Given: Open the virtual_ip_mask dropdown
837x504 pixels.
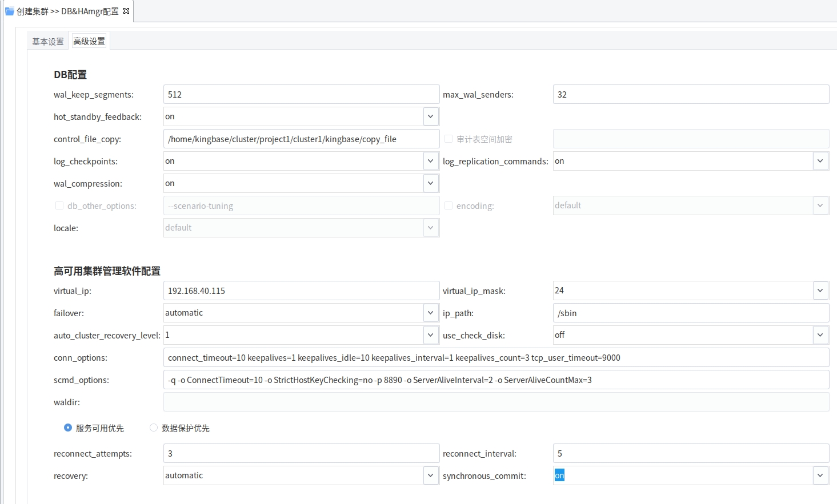Looking at the screenshot, I should [x=820, y=291].
